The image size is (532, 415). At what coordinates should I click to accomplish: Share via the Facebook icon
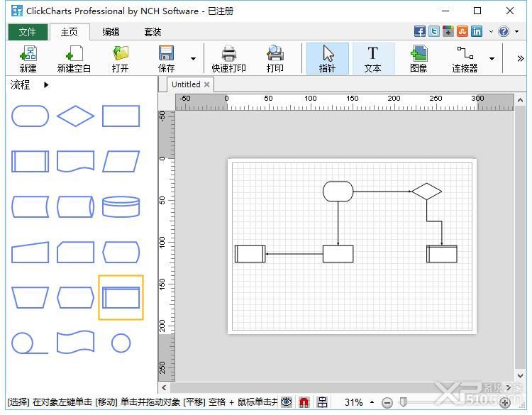(420, 31)
